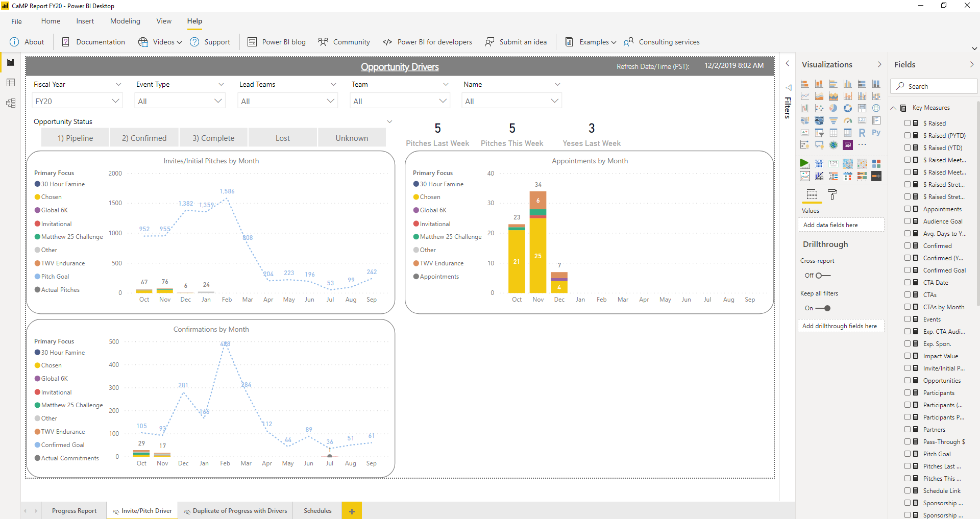980x519 pixels.
Task: Open Name slicer All dropdown
Action: 512,101
